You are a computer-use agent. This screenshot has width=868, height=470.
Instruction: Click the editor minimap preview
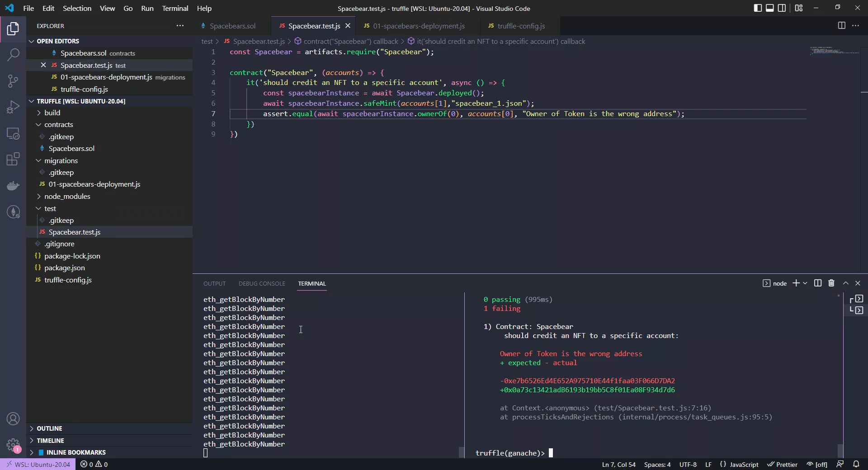pos(835,51)
